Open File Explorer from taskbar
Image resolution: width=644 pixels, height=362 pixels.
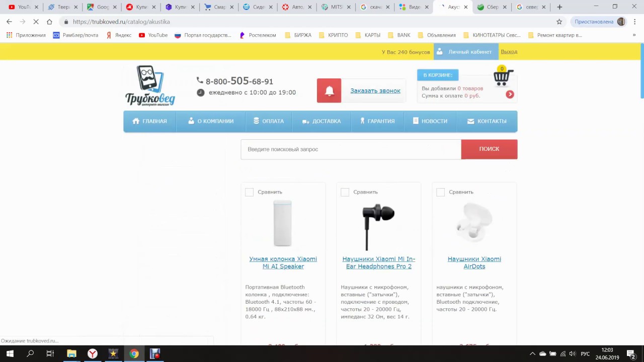[x=71, y=354]
